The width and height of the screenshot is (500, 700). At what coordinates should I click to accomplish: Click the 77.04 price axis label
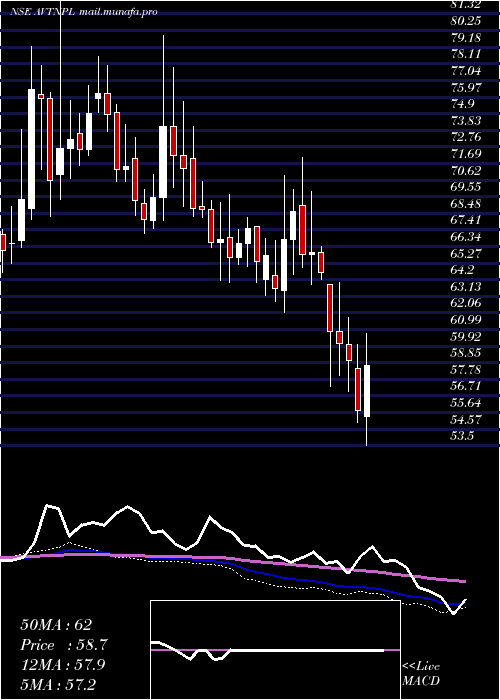coord(466,71)
